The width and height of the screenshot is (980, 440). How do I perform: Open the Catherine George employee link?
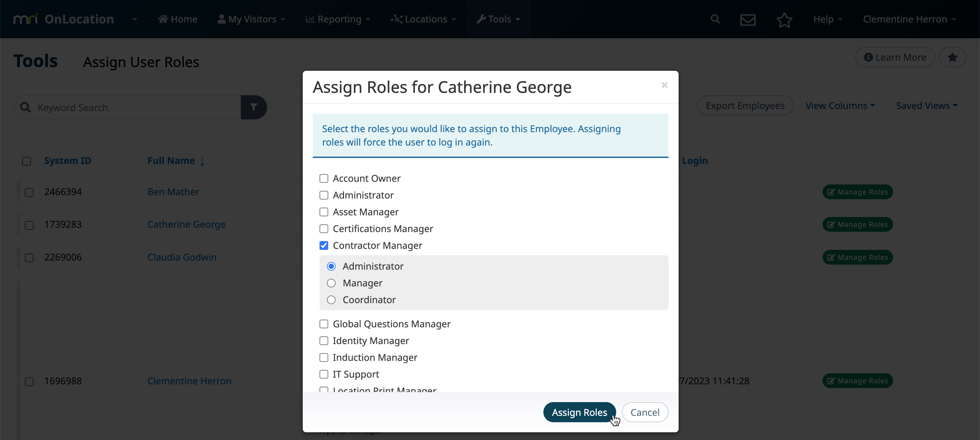[186, 224]
